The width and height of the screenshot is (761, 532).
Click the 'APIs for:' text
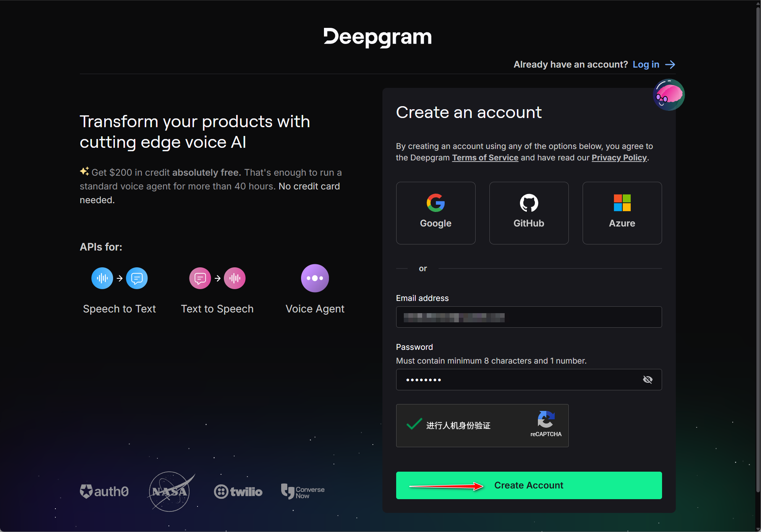point(101,247)
